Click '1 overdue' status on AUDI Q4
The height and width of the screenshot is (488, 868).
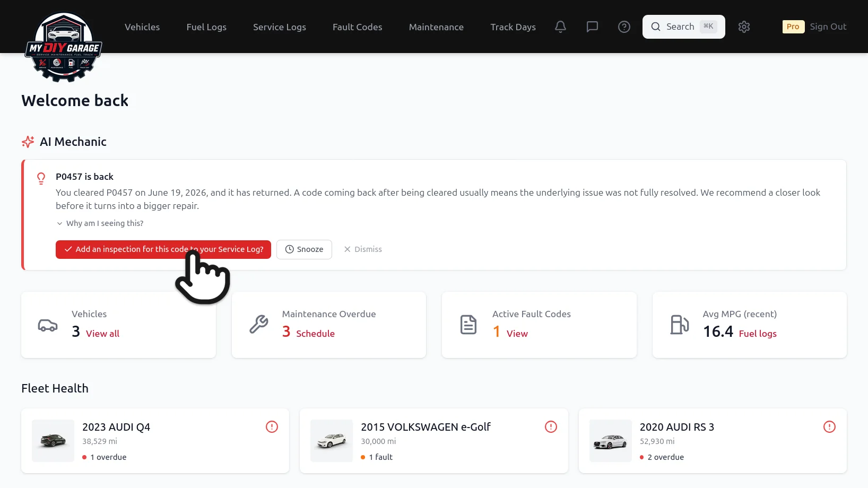click(x=105, y=457)
